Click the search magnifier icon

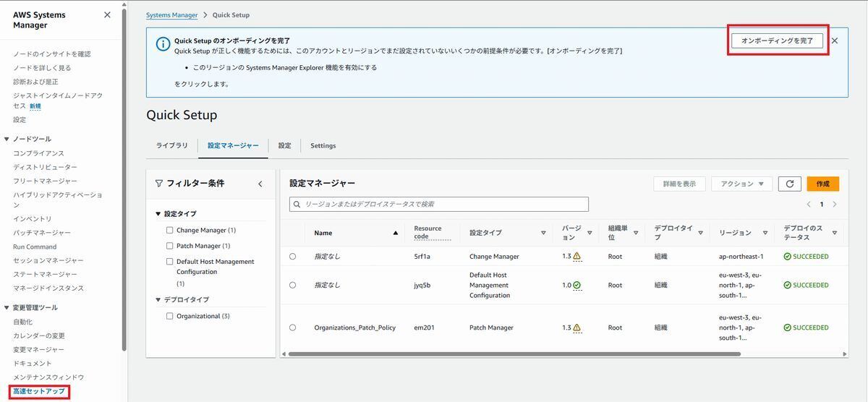pos(297,205)
